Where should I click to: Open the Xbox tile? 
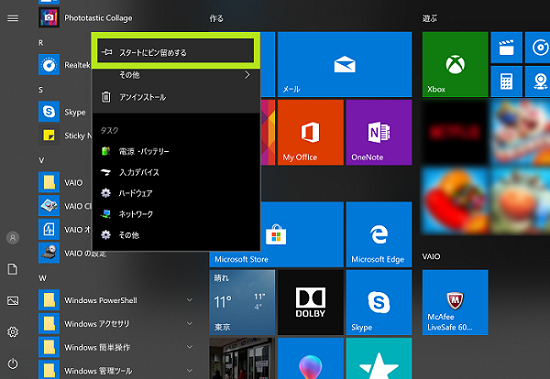pos(455,64)
